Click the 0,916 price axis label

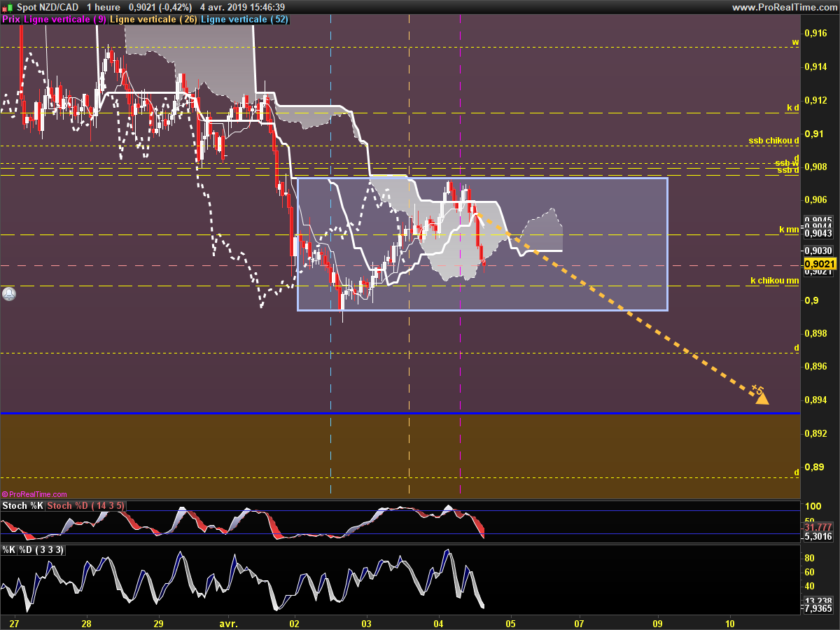[x=815, y=33]
